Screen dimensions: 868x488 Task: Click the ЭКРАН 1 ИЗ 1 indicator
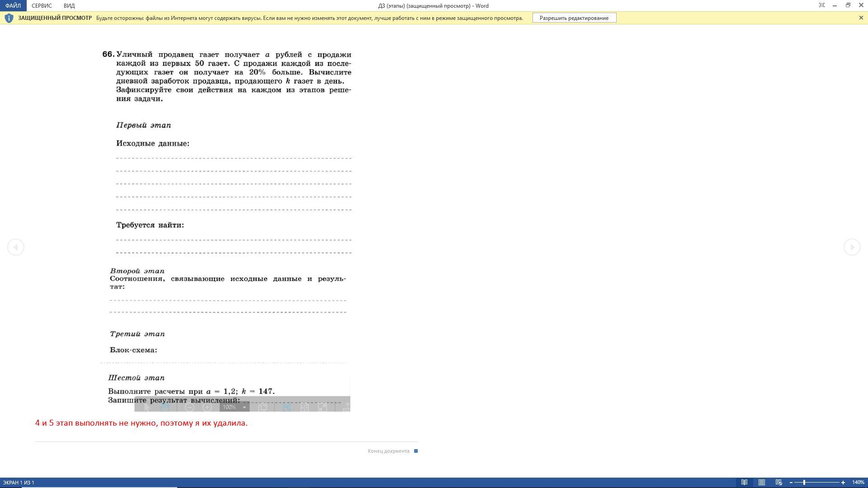19,483
